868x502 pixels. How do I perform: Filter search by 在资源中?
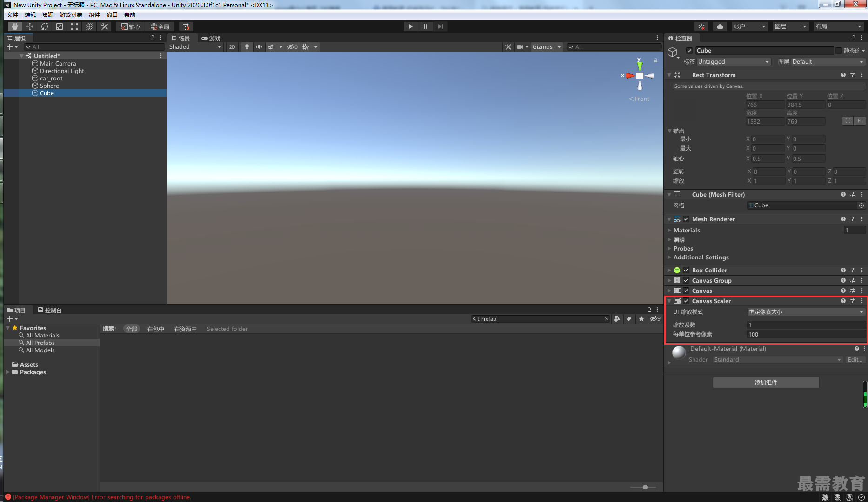pyautogui.click(x=186, y=329)
